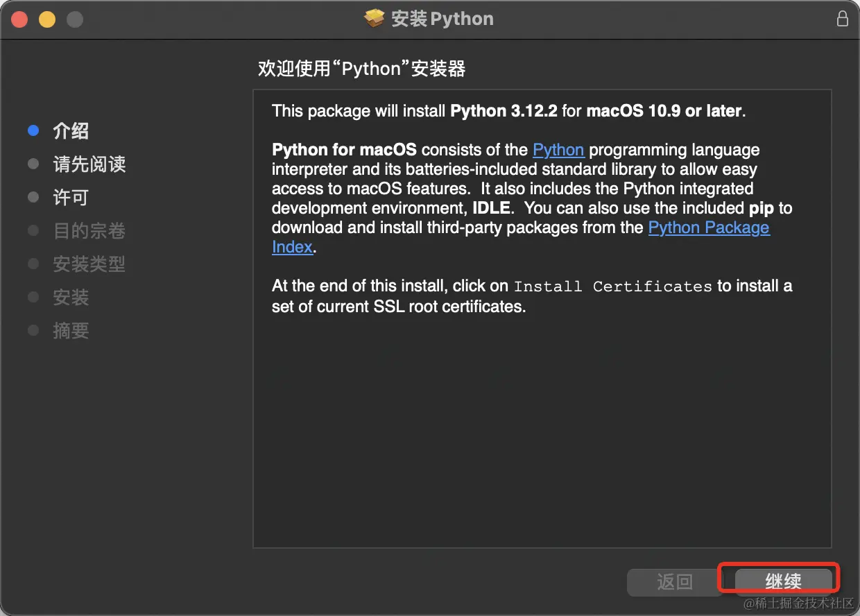Select the 请先阅读 step in sidebar
This screenshot has height=616, width=860.
click(89, 164)
